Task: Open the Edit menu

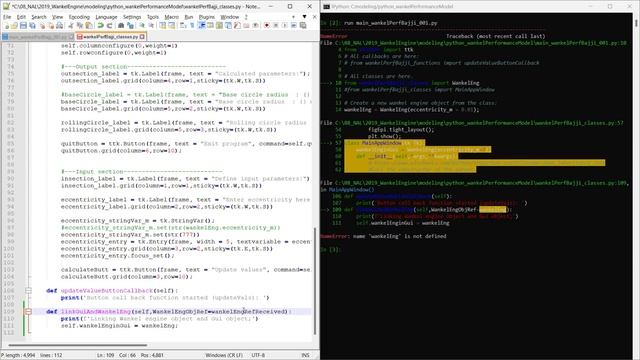Action: [x=21, y=17]
